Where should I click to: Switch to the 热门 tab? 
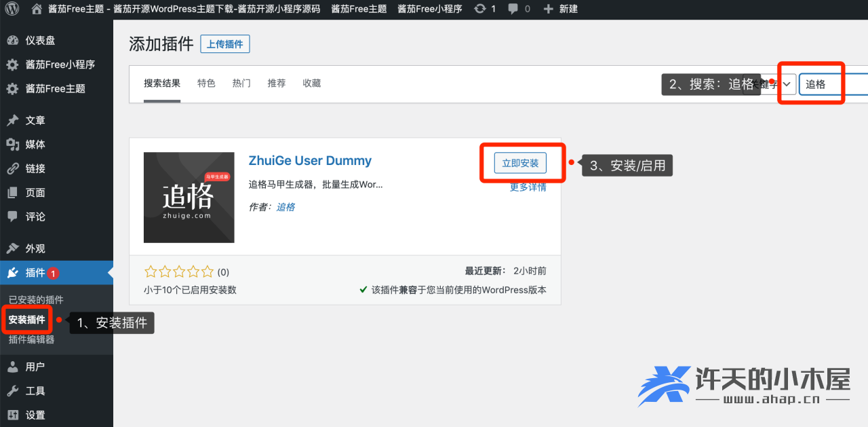pyautogui.click(x=241, y=83)
